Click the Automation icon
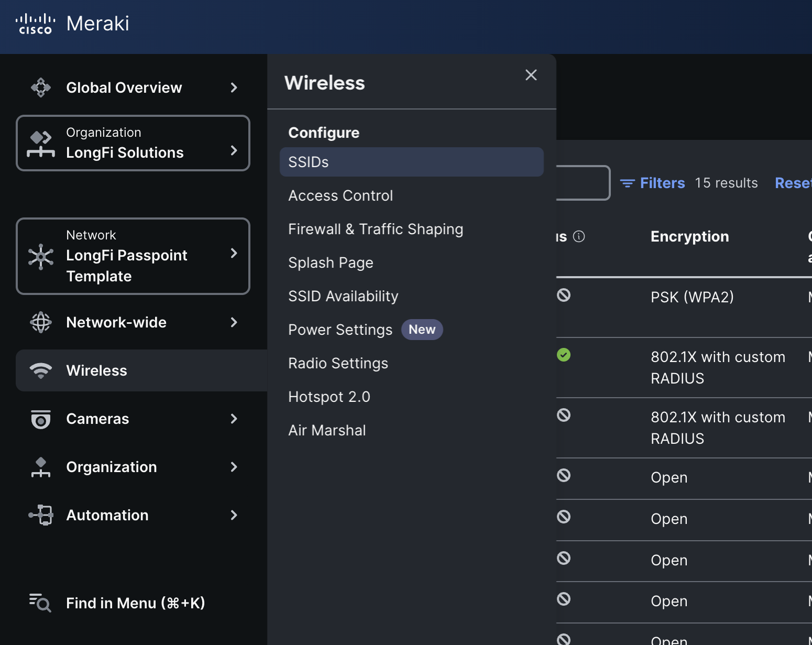 click(x=41, y=515)
